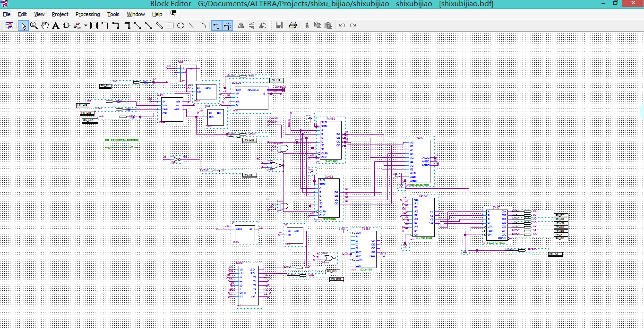The height and width of the screenshot is (329, 644).
Task: Toggle the rubberbanding button
Action: [x=217, y=25]
